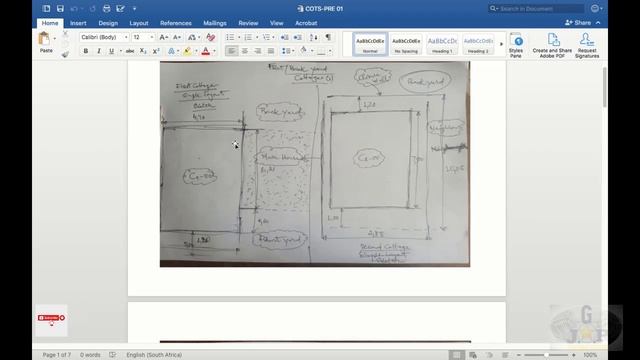640x360 pixels.
Task: Click the red Subscribe button overlay
Action: pyautogui.click(x=51, y=318)
